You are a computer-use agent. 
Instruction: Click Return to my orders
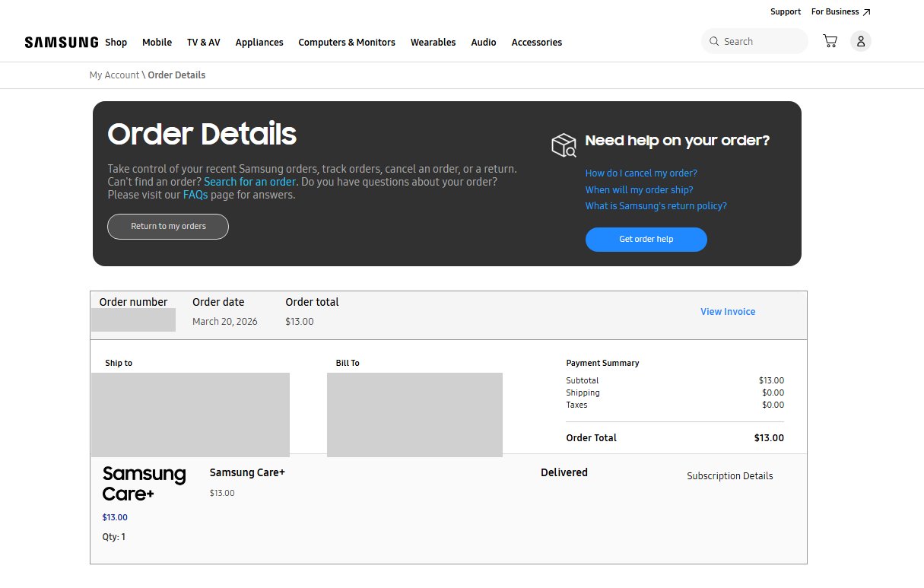[x=167, y=226]
